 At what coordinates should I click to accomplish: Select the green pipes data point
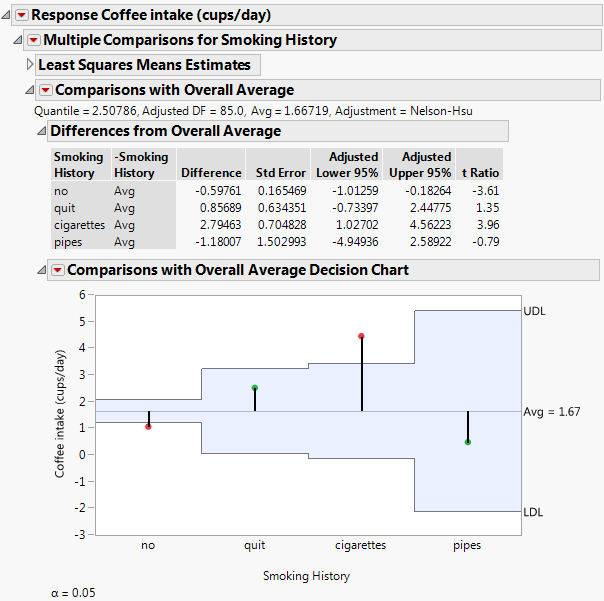(468, 442)
